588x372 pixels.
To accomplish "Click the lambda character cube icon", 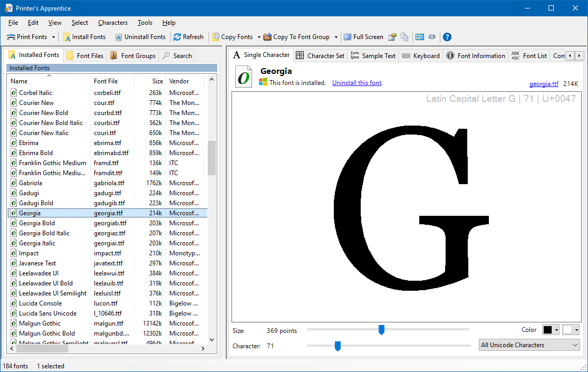I will pos(432,37).
